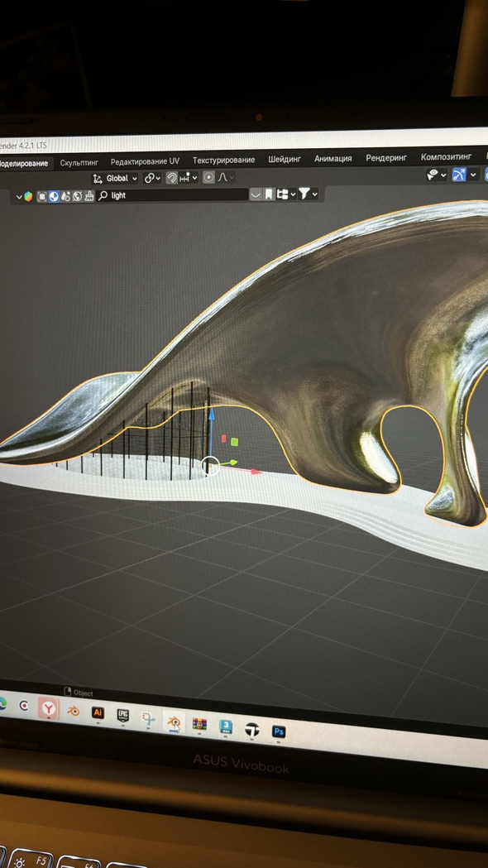
Task: Open the Global transform orientation dropdown
Action: tap(115, 178)
